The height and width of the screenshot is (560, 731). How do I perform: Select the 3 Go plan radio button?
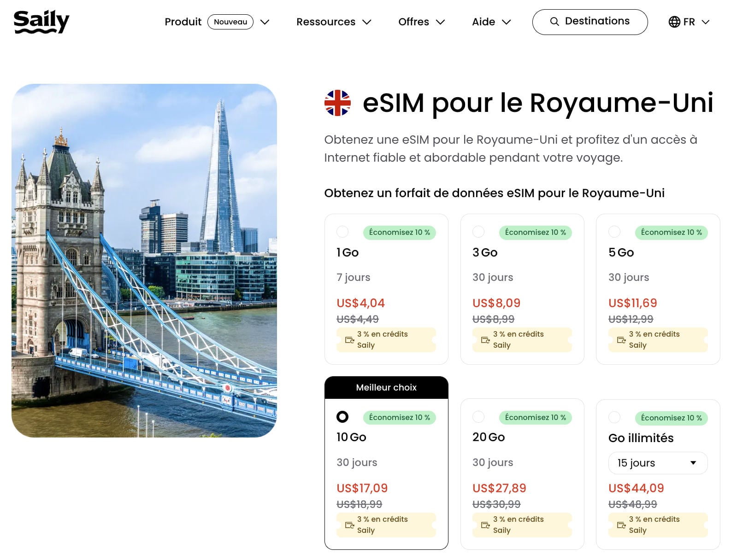click(478, 232)
